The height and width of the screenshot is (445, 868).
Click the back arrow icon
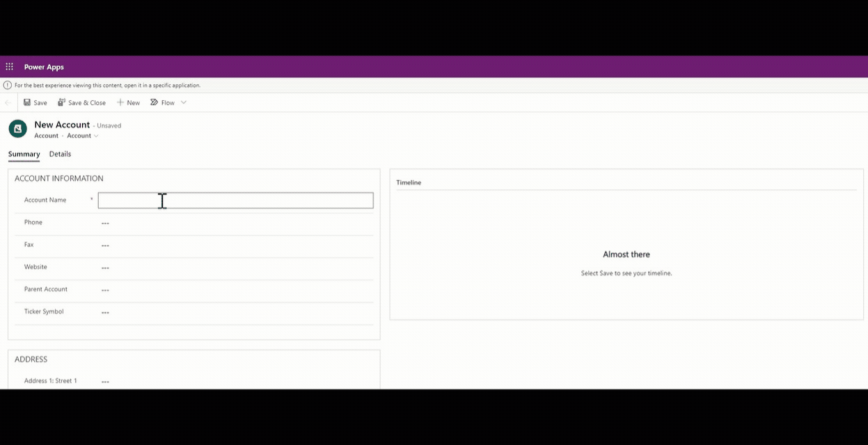click(x=8, y=102)
